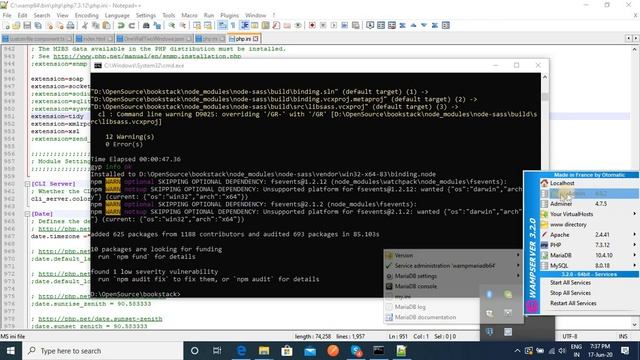
Task: Start macro recording with red icon
Action: pyautogui.click(x=312, y=25)
